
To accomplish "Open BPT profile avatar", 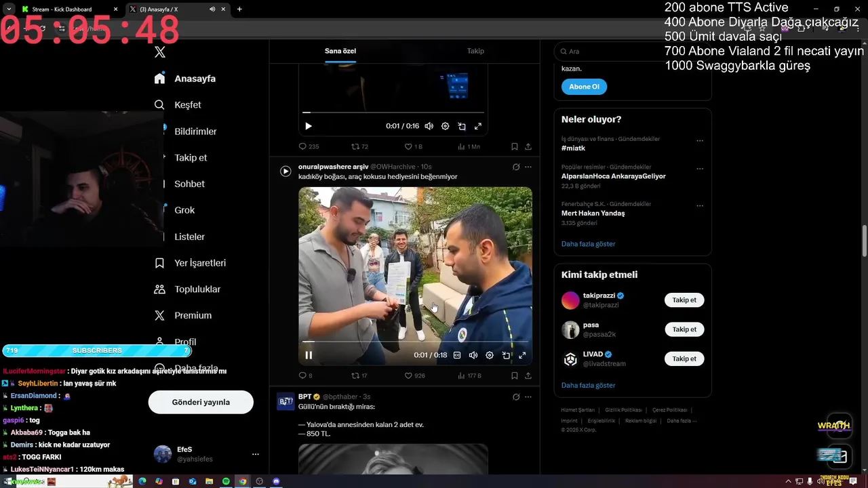I will coord(285,401).
